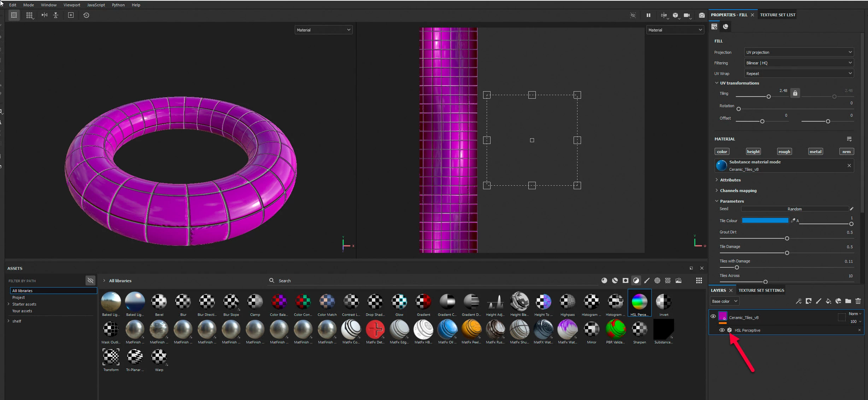Click the add paint layer brush icon
868x400 pixels.
tap(819, 301)
